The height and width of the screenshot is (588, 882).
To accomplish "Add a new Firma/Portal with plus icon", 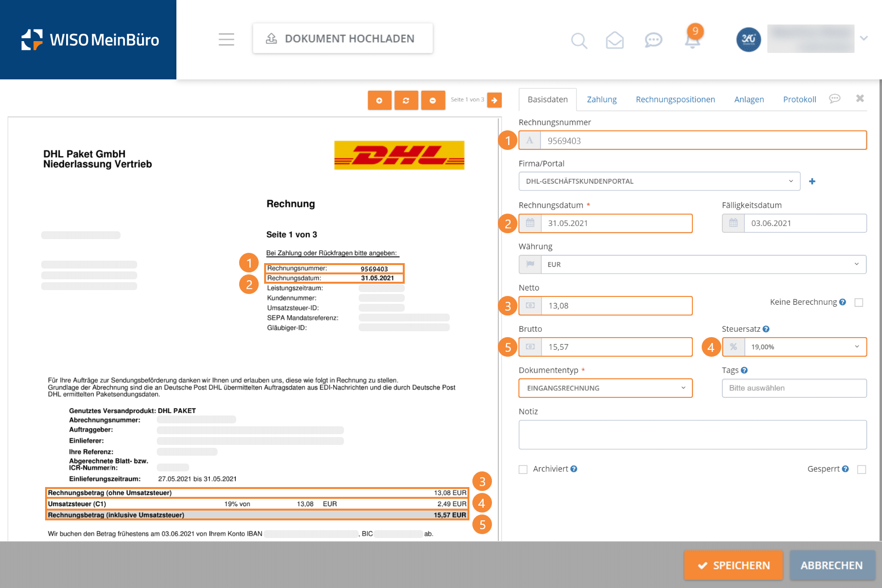I will tap(812, 181).
